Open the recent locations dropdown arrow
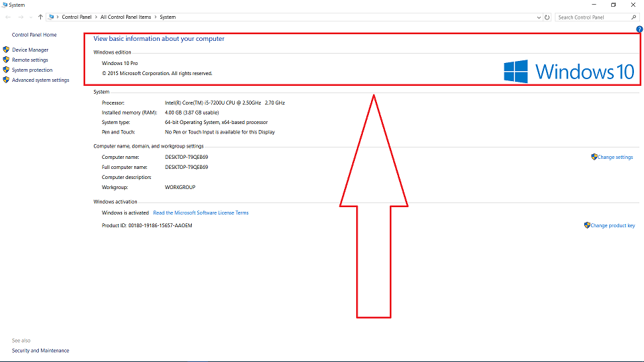 (x=31, y=17)
